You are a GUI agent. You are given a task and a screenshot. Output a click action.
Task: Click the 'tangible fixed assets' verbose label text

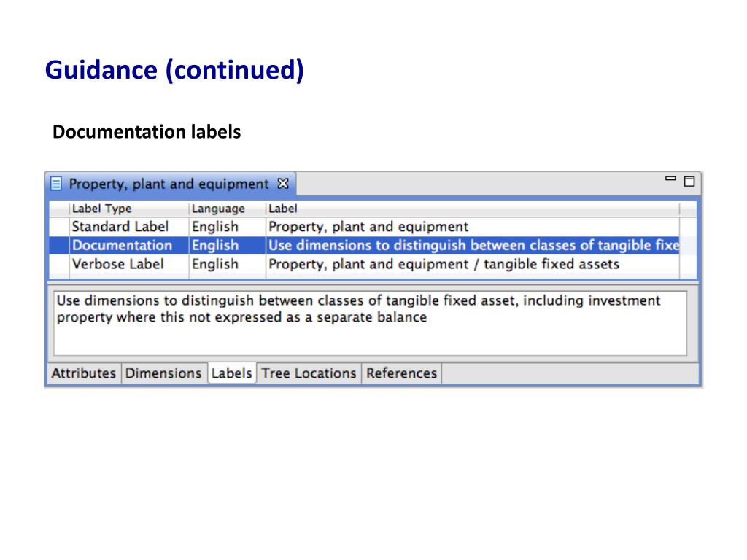551,264
